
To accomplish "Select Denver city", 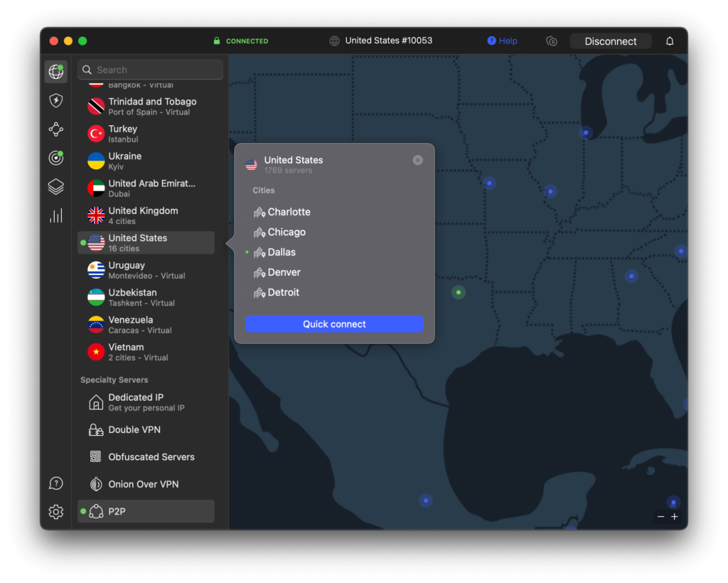I will [277, 272].
